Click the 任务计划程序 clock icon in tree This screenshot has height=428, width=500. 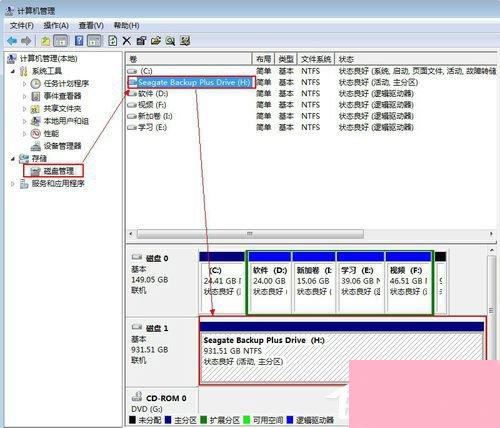click(x=36, y=84)
